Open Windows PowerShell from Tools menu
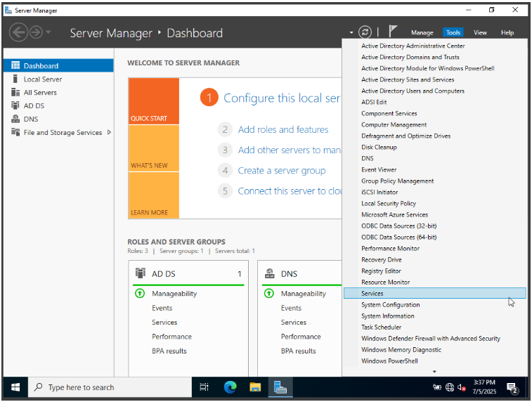The width and height of the screenshot is (532, 402). tap(389, 361)
